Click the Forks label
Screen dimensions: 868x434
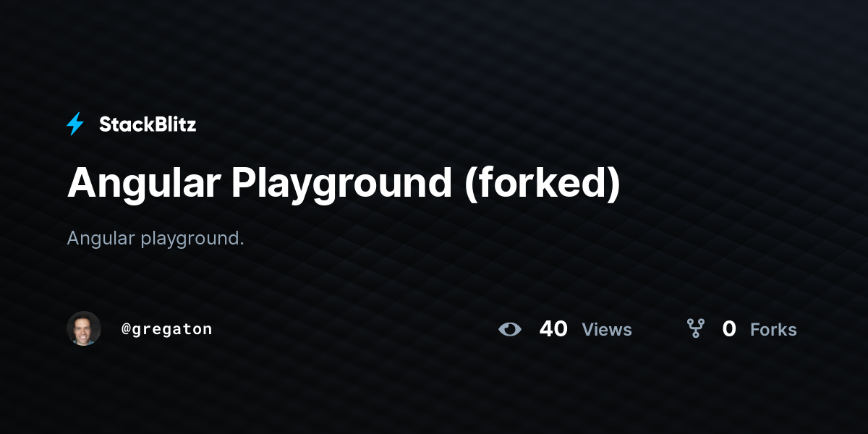[773, 330]
